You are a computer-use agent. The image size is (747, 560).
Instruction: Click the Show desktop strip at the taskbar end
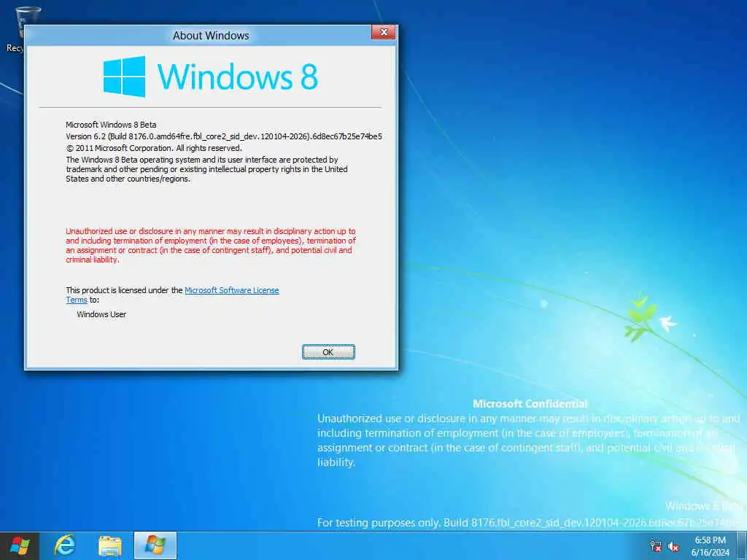(742, 545)
